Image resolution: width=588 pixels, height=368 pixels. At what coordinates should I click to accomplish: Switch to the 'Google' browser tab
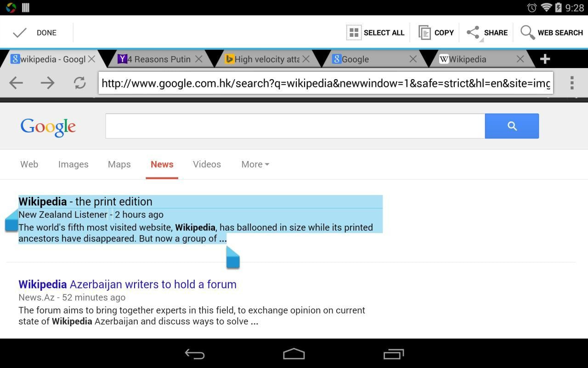(x=355, y=59)
